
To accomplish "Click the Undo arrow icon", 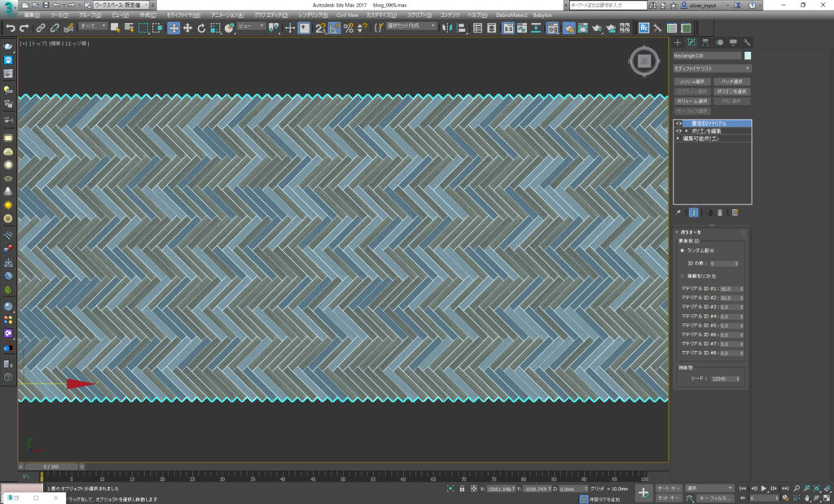I will (11, 28).
